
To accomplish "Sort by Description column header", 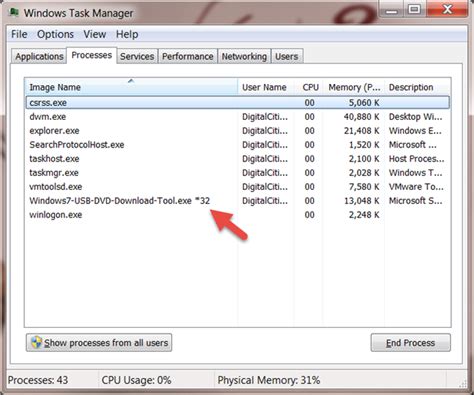I will (x=417, y=87).
